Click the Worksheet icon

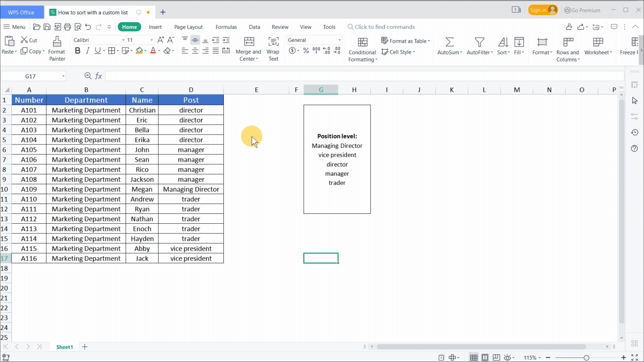click(598, 42)
